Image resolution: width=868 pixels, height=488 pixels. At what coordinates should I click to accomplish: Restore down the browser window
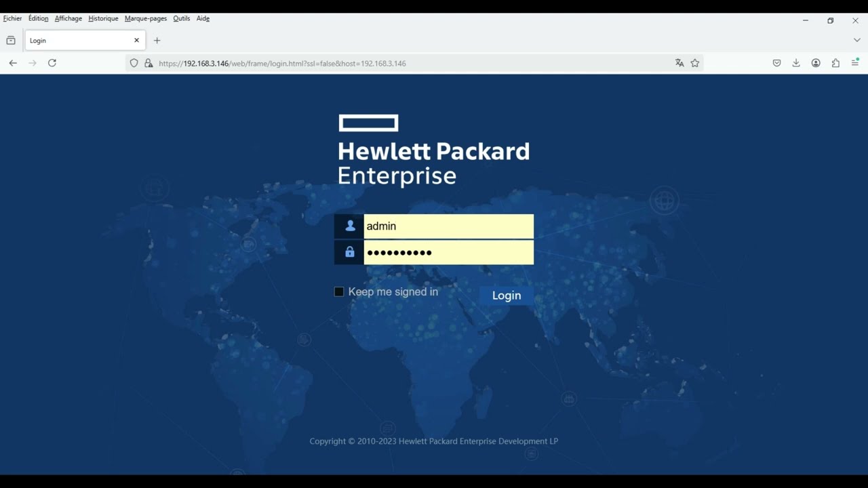click(x=830, y=20)
